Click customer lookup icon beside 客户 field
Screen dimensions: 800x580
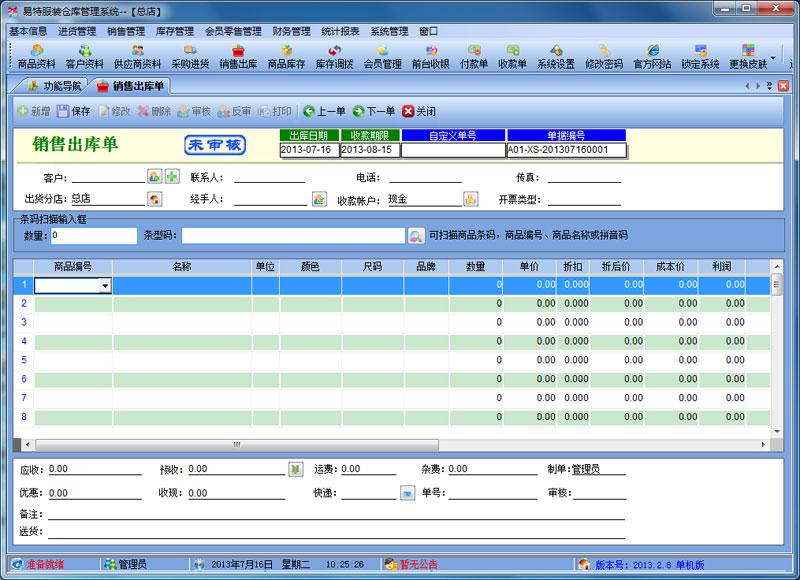point(155,176)
